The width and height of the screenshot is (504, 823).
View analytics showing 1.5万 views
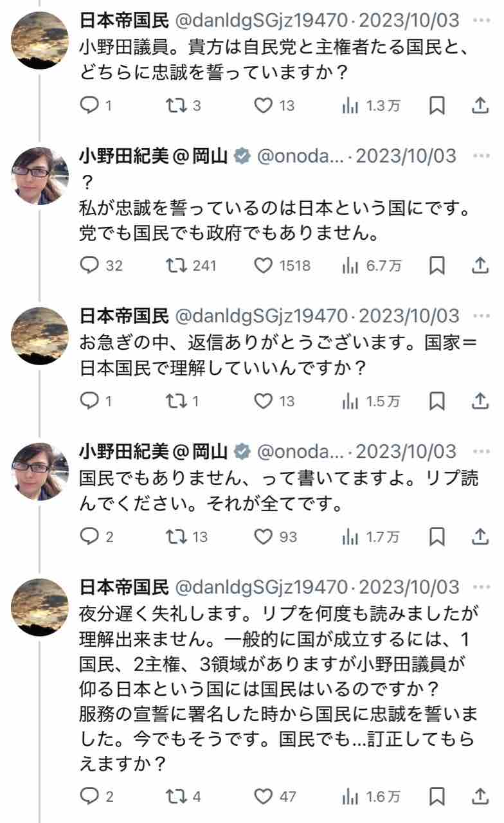click(371, 401)
